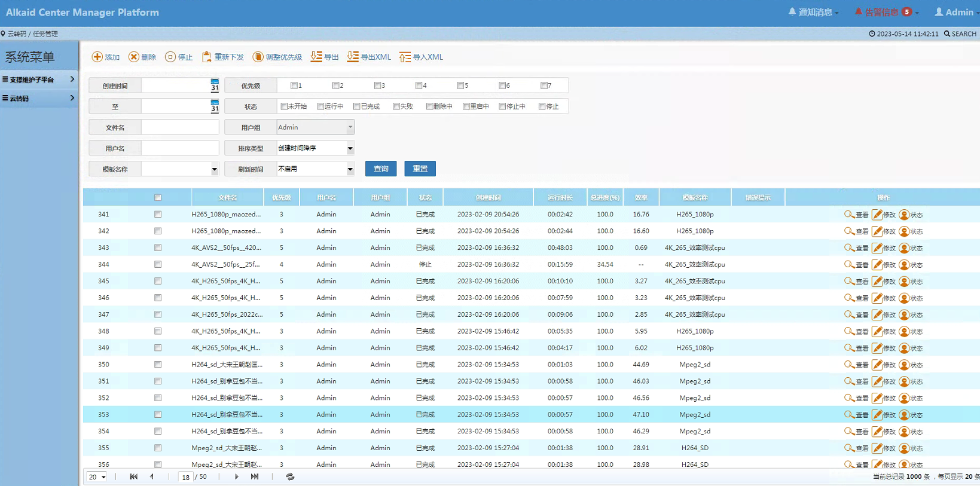Viewport: 980px width, 486px height.
Task: Open calendar picker for 至 end date
Action: coord(215,106)
